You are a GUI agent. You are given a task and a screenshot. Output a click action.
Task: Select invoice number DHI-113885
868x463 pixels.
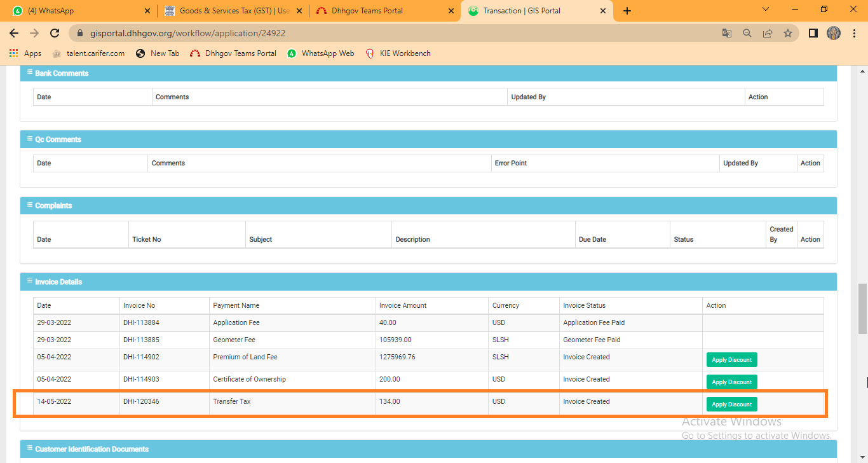click(141, 340)
